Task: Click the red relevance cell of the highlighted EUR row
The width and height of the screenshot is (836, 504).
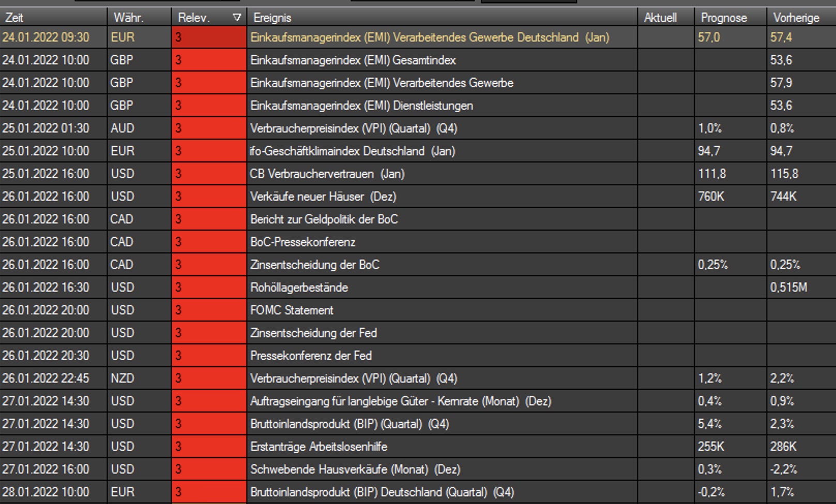Action: pyautogui.click(x=209, y=37)
